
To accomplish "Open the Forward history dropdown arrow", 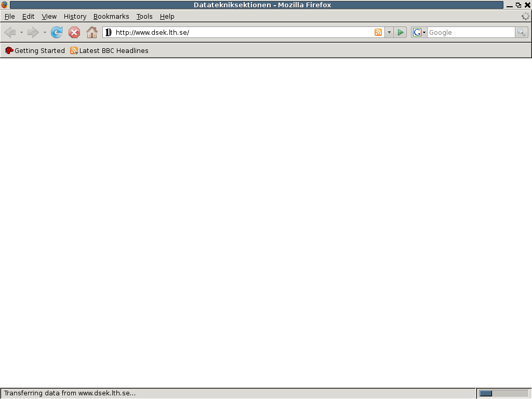I will pyautogui.click(x=45, y=33).
